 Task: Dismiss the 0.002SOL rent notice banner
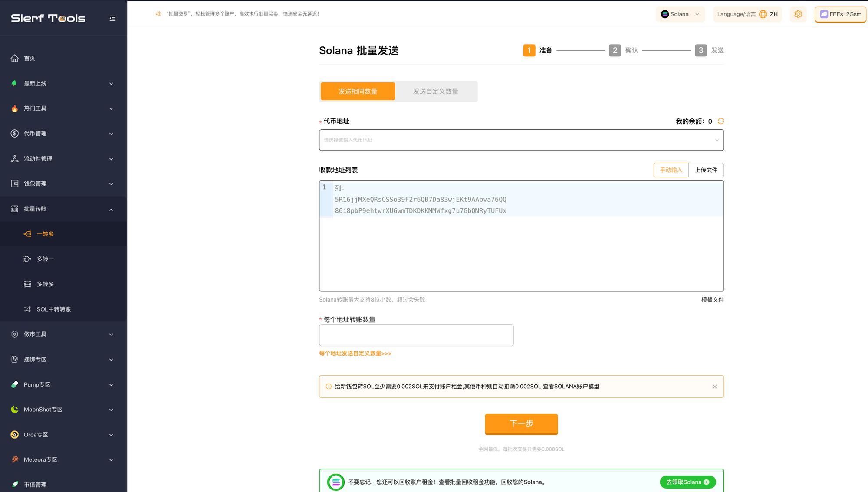[715, 387]
